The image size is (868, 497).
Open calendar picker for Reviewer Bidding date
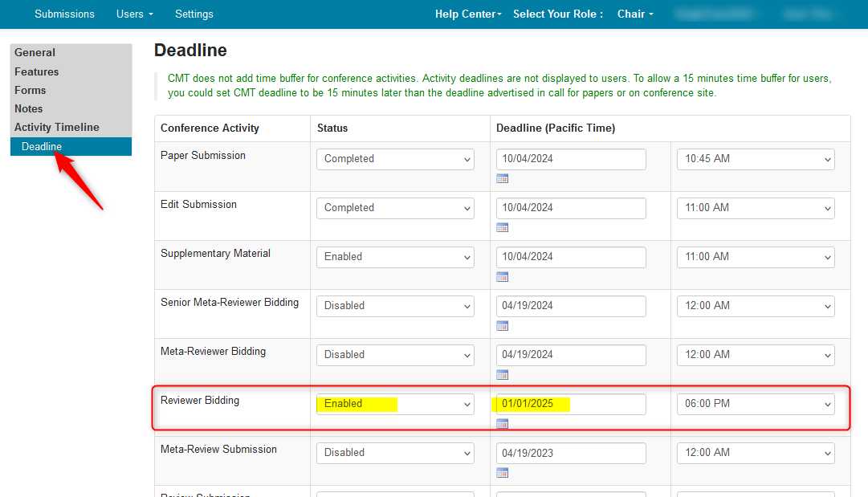click(x=502, y=424)
